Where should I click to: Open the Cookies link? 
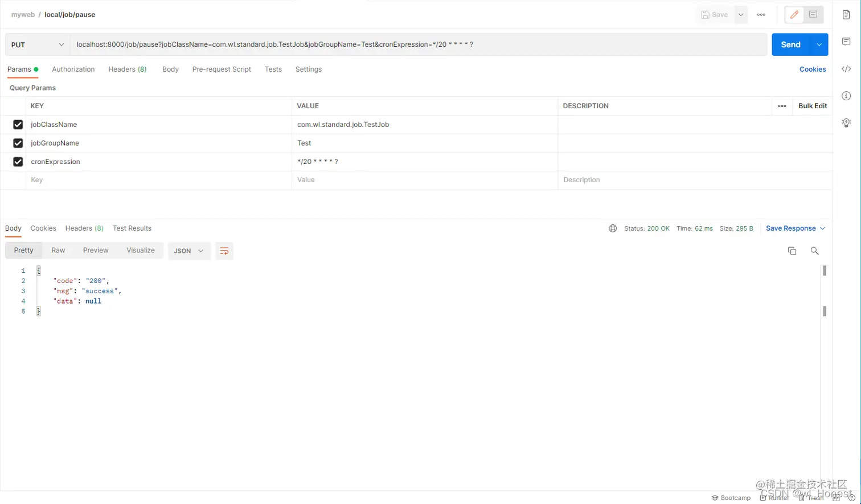pos(813,69)
